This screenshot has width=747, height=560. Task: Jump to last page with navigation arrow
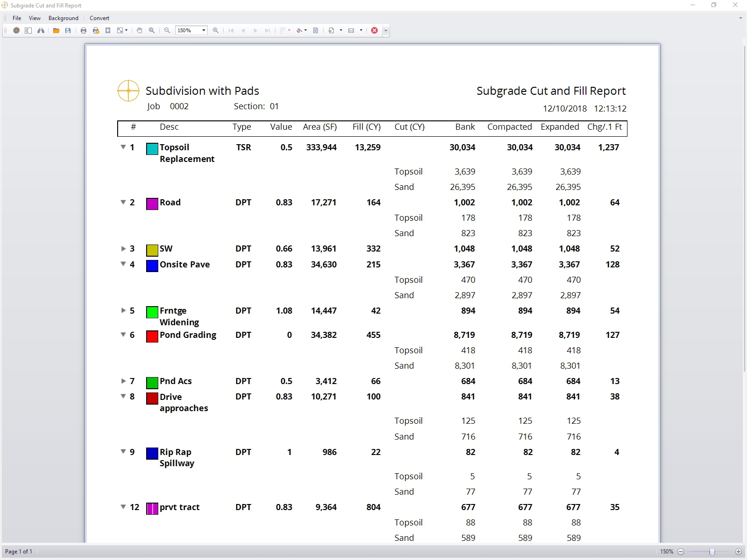click(x=268, y=30)
